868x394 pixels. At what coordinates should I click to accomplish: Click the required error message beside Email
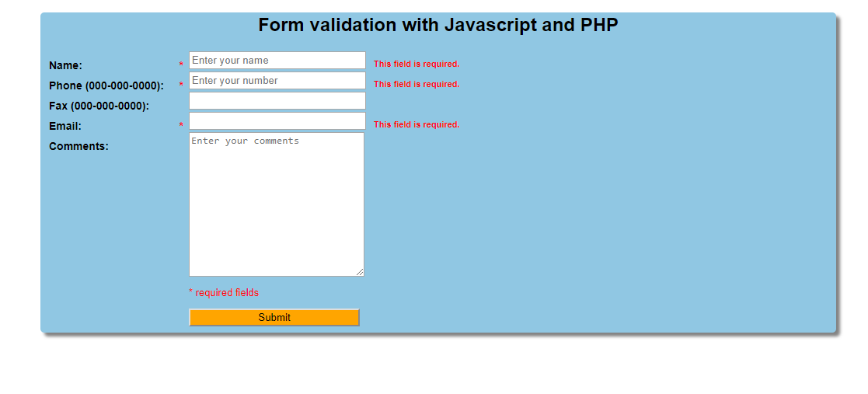(x=417, y=124)
